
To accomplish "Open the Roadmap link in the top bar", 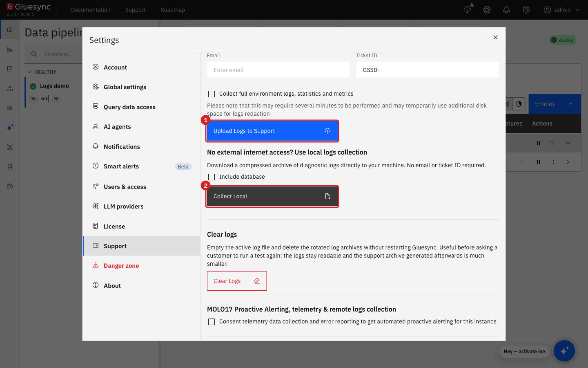I will (x=173, y=10).
